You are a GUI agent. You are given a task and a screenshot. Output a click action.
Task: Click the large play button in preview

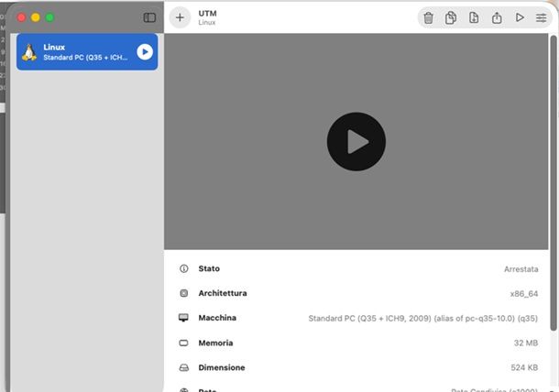click(x=356, y=141)
